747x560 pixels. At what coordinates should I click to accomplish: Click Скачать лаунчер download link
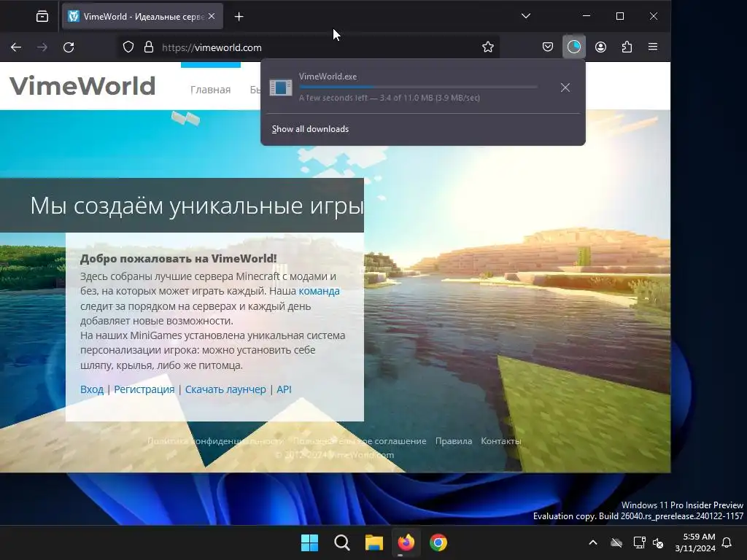point(225,389)
